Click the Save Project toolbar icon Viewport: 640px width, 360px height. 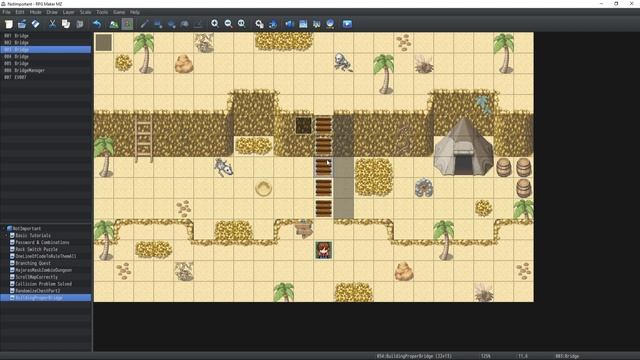point(36,24)
